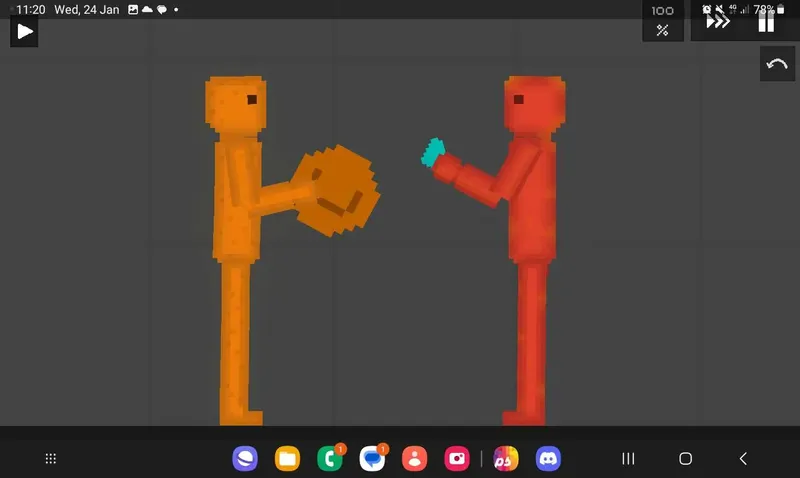Select the orange ragdoll's head
Image resolution: width=800 pixels, height=478 pixels.
pyautogui.click(x=236, y=103)
